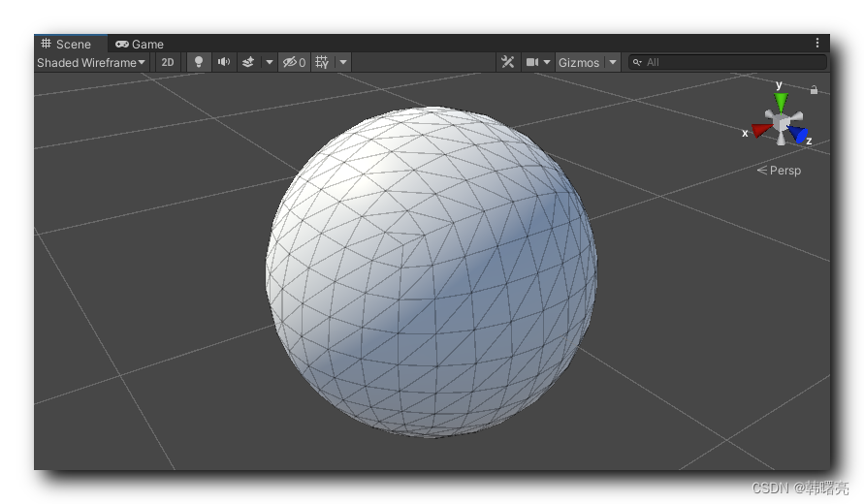The height and width of the screenshot is (504, 864).
Task: Click the gizmo center cube
Action: click(781, 121)
